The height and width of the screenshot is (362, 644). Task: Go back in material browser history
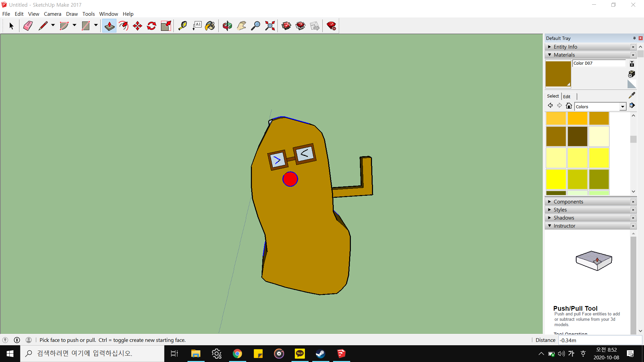[x=550, y=106]
